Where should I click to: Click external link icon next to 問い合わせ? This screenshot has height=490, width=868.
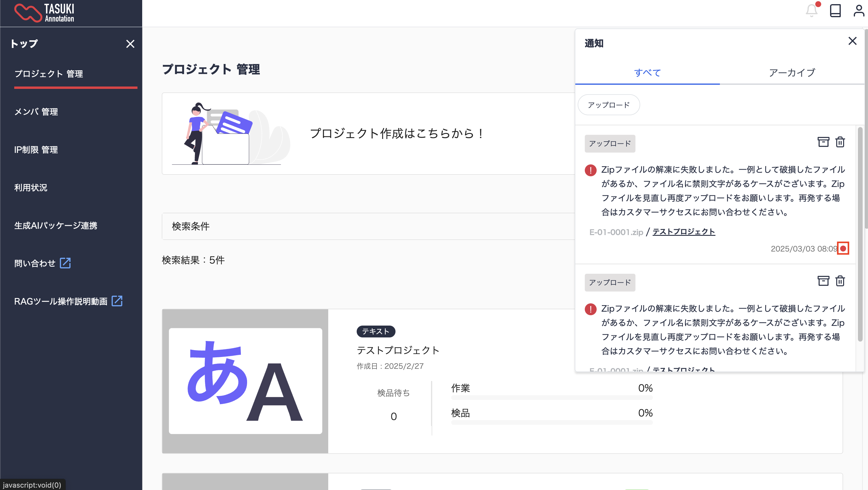coord(65,263)
